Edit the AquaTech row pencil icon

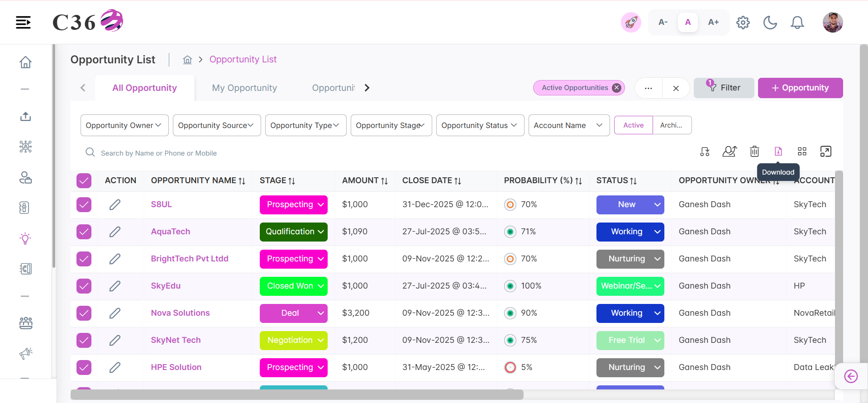point(115,232)
